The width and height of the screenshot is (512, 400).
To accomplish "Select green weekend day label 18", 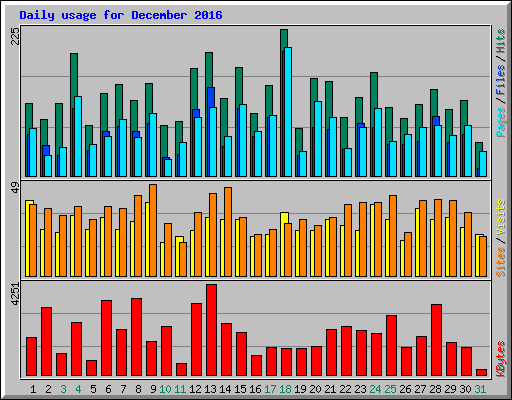I will [285, 389].
